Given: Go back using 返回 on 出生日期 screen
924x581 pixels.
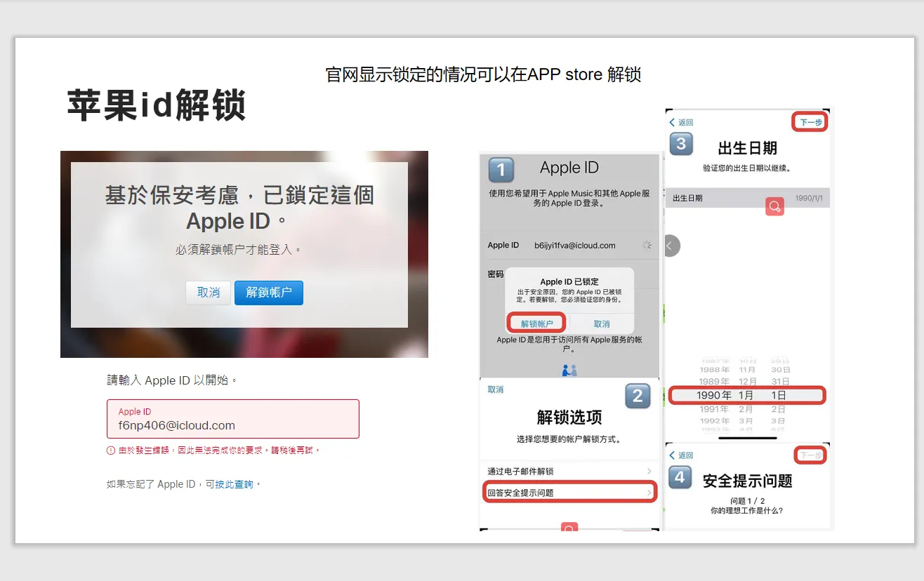Looking at the screenshot, I should click(681, 123).
